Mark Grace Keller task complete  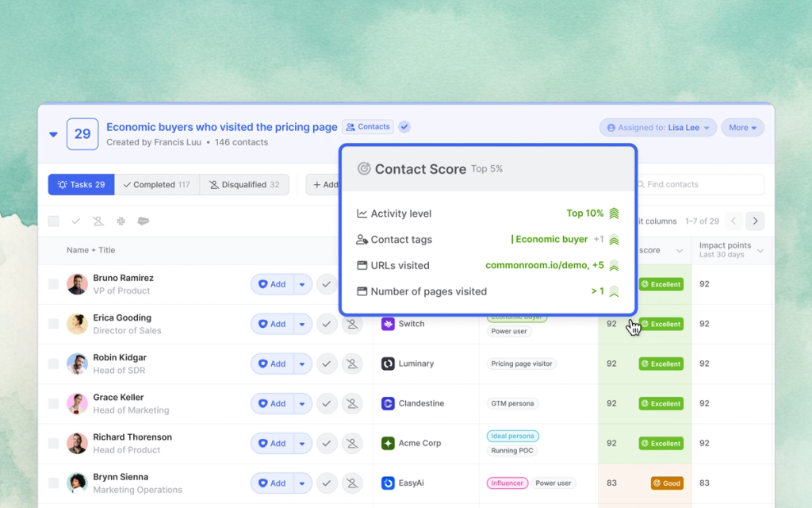[x=327, y=403]
